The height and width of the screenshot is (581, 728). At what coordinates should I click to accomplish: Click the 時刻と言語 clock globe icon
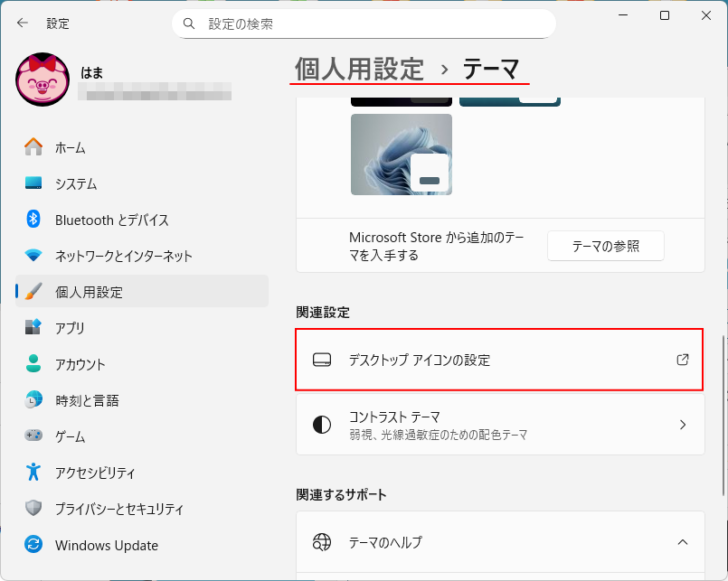[x=33, y=400]
